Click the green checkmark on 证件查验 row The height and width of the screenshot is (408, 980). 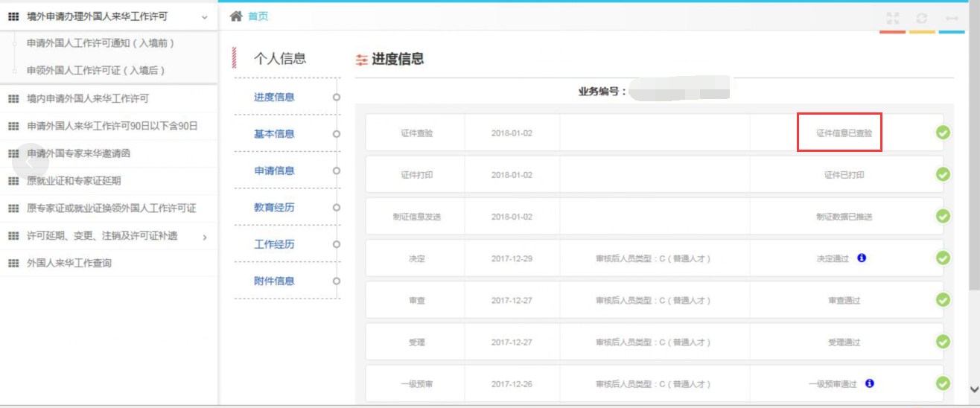tap(943, 133)
